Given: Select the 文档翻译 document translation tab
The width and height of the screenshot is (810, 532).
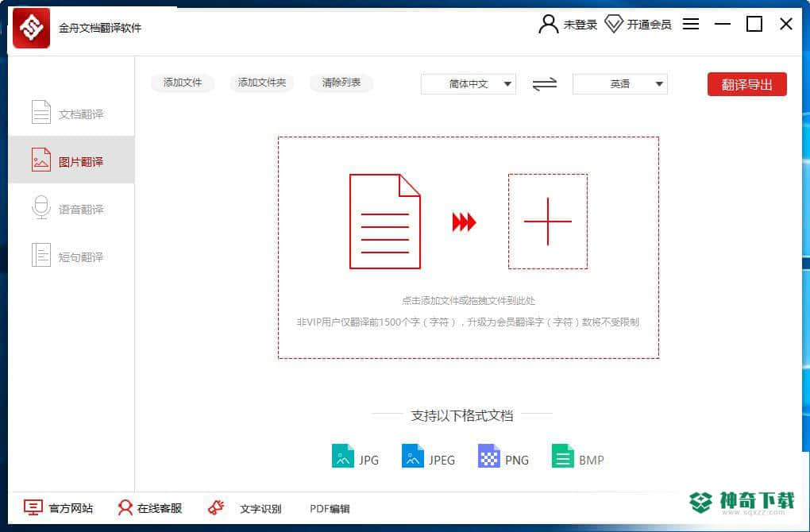Looking at the screenshot, I should [x=71, y=113].
